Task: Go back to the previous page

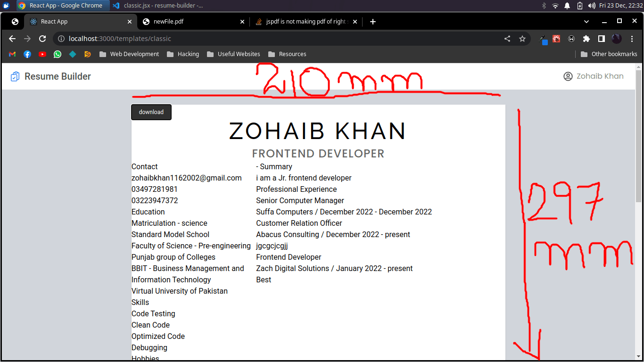Action: 12,39
